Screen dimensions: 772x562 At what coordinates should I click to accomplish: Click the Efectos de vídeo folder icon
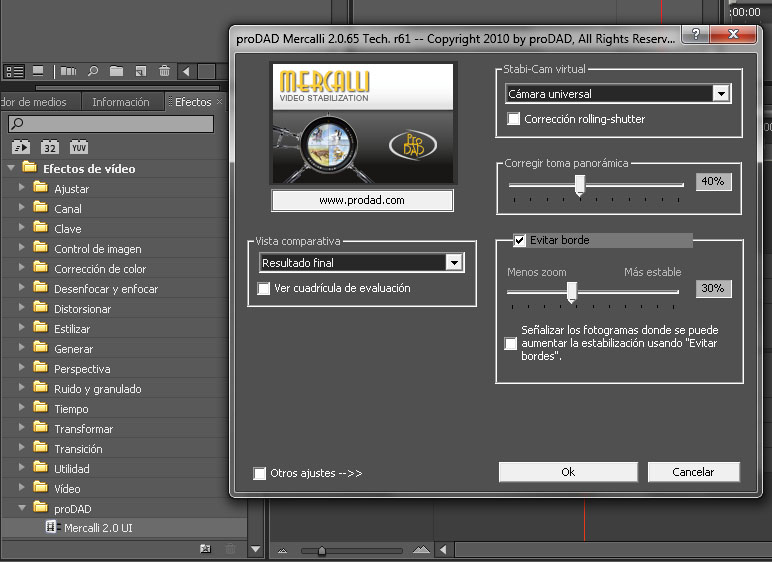coord(30,167)
